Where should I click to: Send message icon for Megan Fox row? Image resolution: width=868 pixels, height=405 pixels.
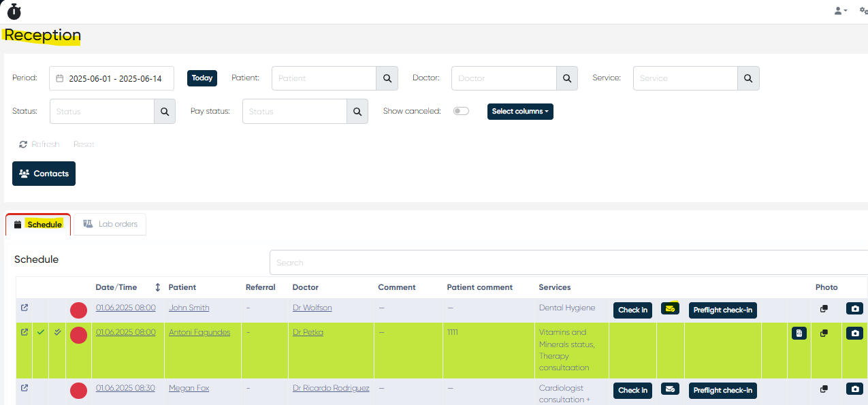pyautogui.click(x=670, y=389)
